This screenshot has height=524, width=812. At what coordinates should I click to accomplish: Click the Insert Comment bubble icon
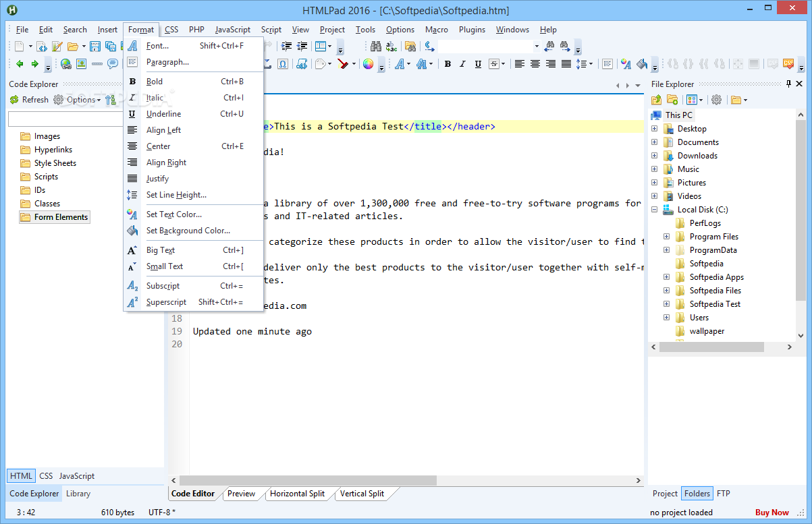[112, 64]
